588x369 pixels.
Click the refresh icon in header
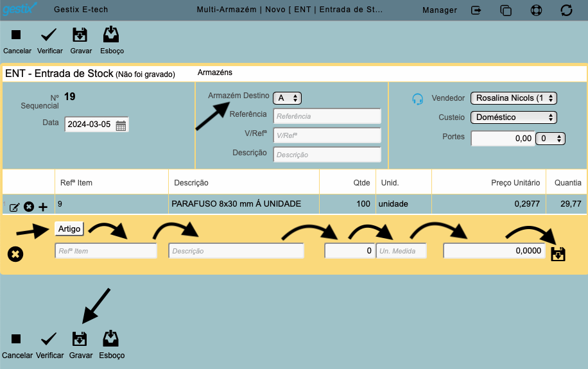(x=566, y=10)
